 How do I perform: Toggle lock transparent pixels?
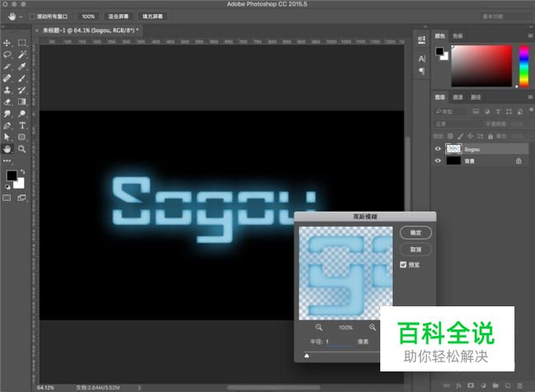450,136
